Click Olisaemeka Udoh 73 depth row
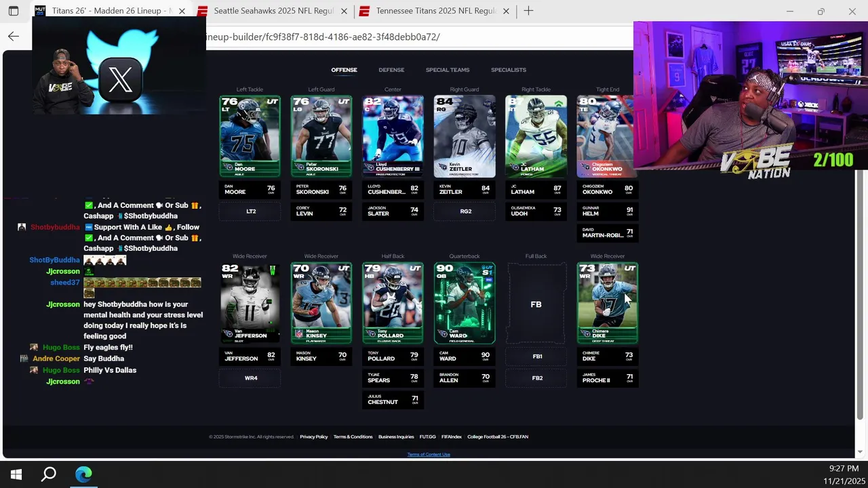 pyautogui.click(x=536, y=211)
